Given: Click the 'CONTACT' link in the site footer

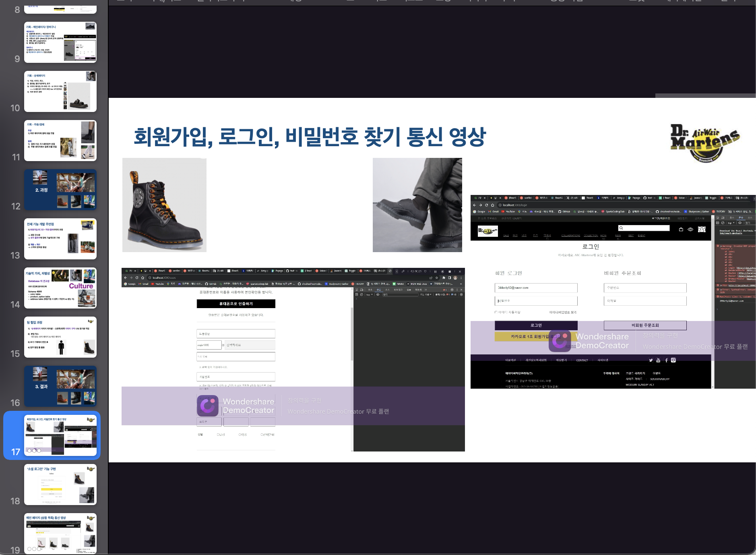Looking at the screenshot, I should coord(582,360).
